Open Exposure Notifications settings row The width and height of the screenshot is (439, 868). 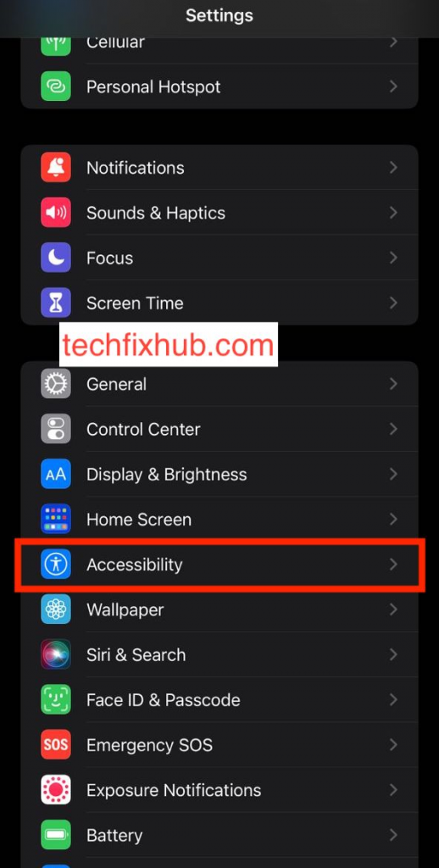(x=219, y=790)
